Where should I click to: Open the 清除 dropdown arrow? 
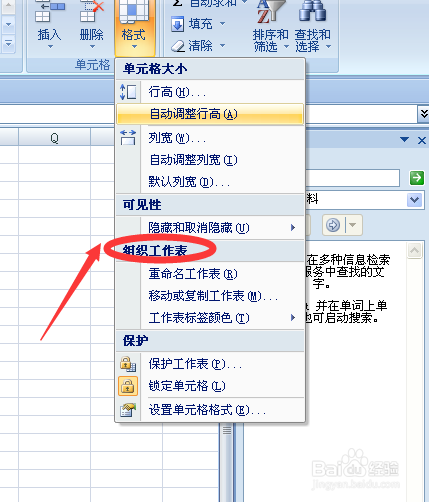coord(222,46)
